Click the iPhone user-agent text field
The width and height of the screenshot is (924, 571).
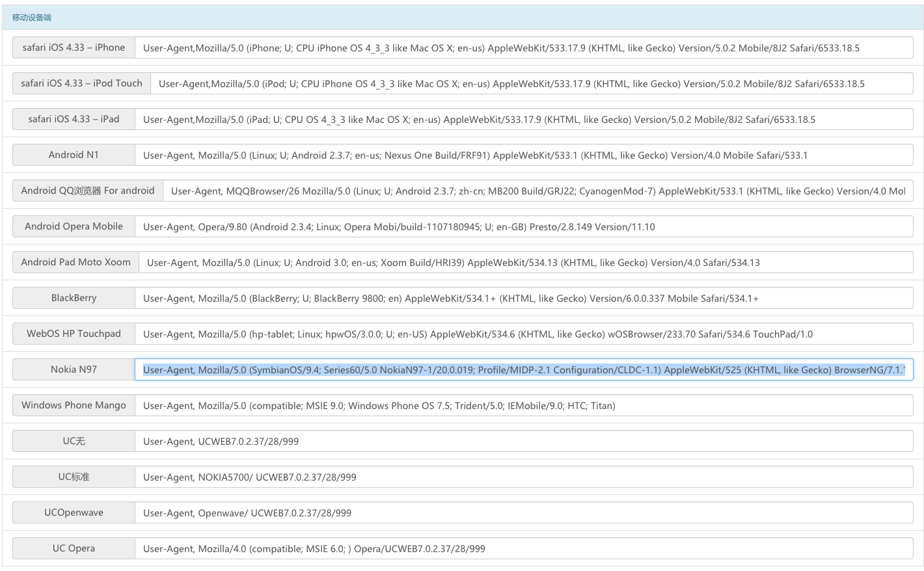(523, 47)
